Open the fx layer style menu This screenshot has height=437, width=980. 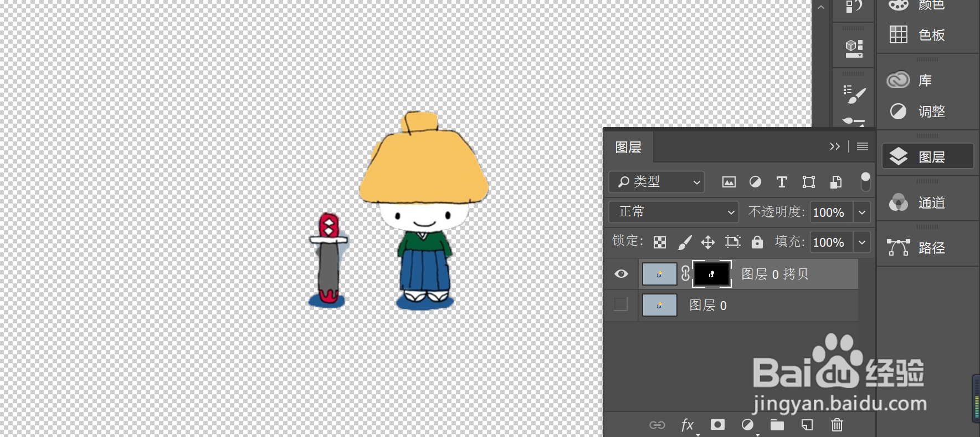[687, 425]
